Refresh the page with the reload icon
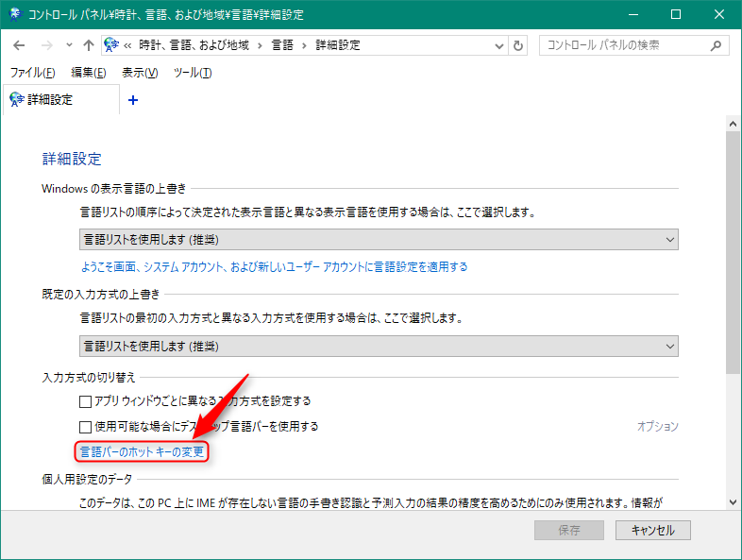The width and height of the screenshot is (742, 560). pos(518,46)
